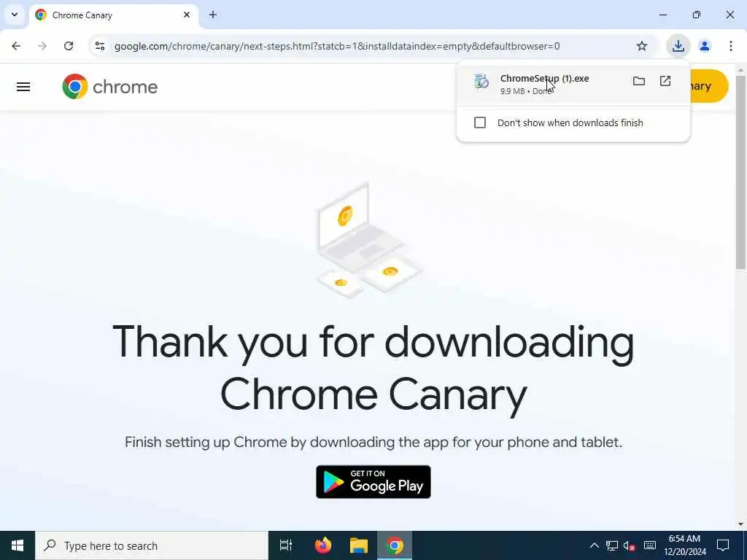Toggle "Don't show when downloads finish" checkbox

(480, 122)
